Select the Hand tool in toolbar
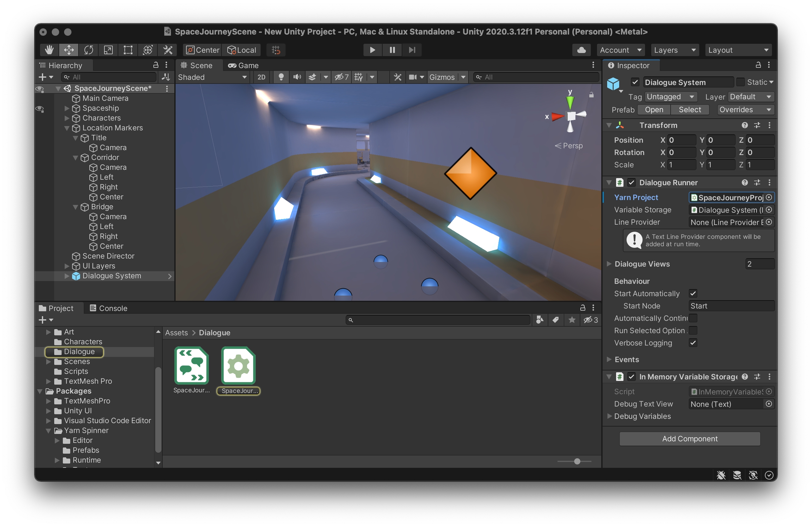 (49, 50)
